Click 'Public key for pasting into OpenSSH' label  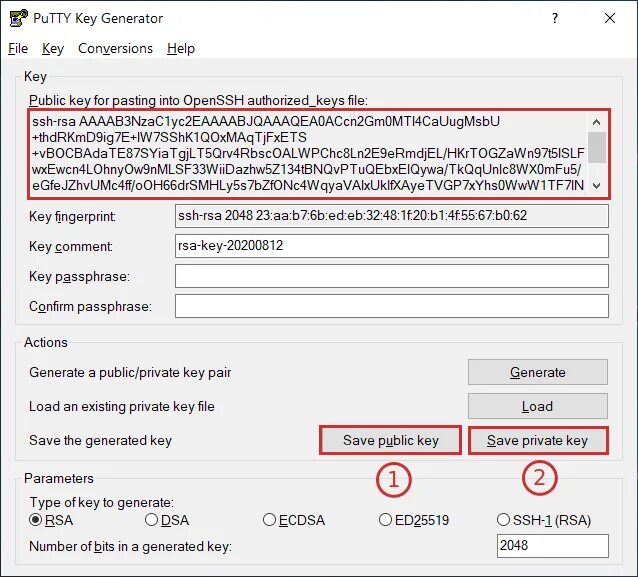point(198,101)
